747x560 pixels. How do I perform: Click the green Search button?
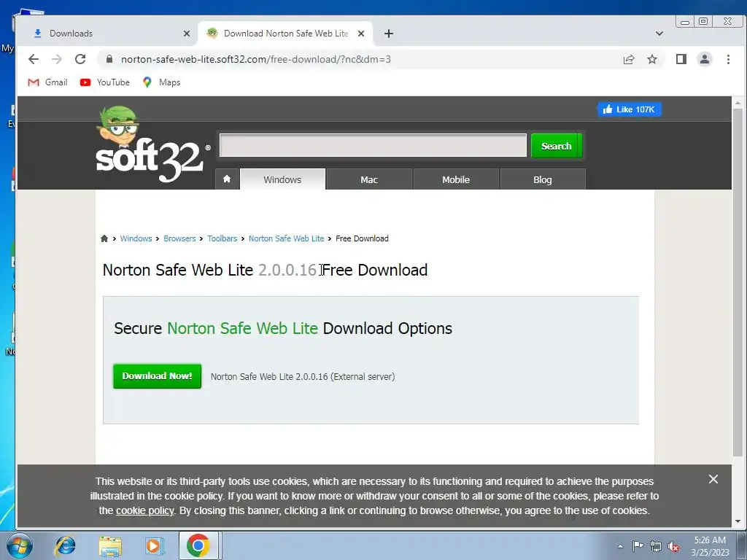557,146
